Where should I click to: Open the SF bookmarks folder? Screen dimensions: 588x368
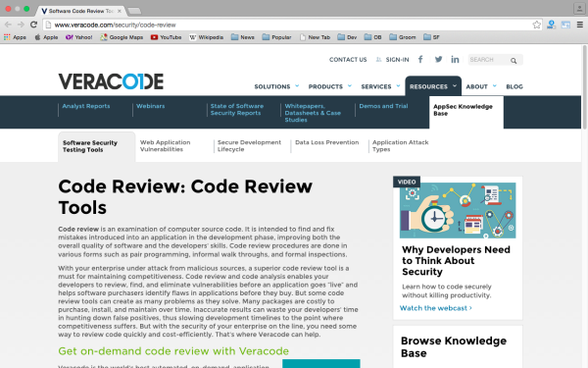pyautogui.click(x=431, y=37)
